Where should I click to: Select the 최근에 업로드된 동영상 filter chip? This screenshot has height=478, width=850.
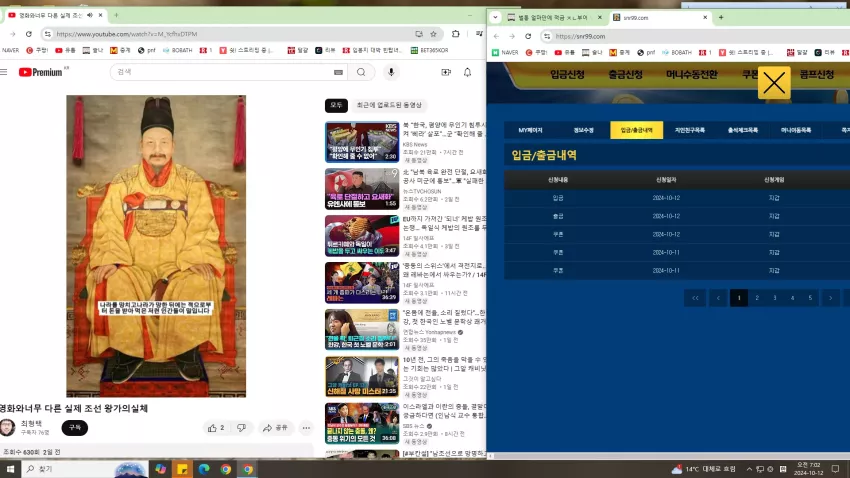coord(389,105)
